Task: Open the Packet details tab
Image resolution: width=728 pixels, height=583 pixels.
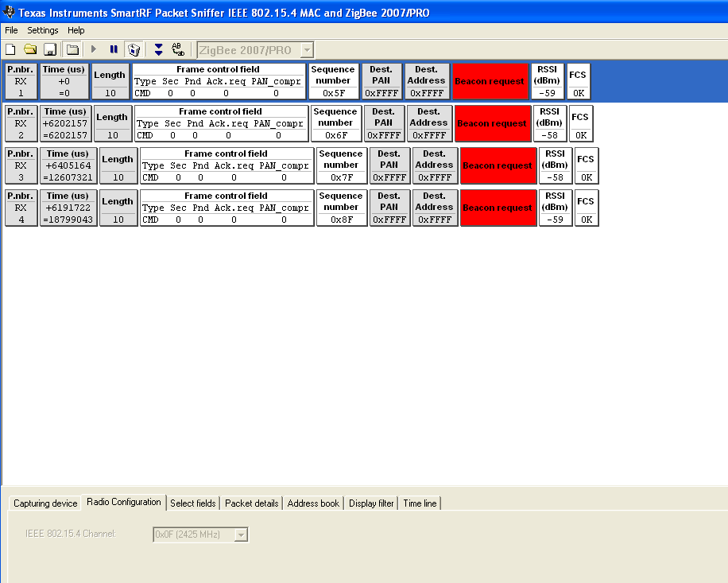Action: (252, 503)
